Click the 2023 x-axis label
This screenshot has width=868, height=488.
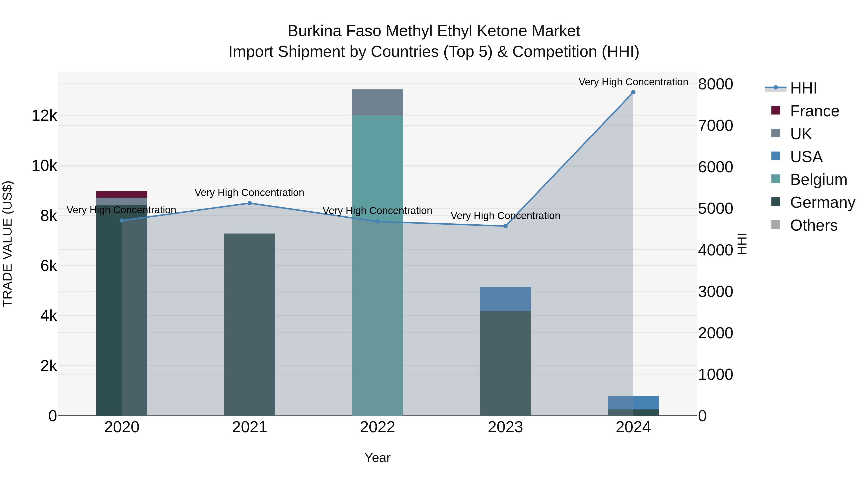coord(505,427)
